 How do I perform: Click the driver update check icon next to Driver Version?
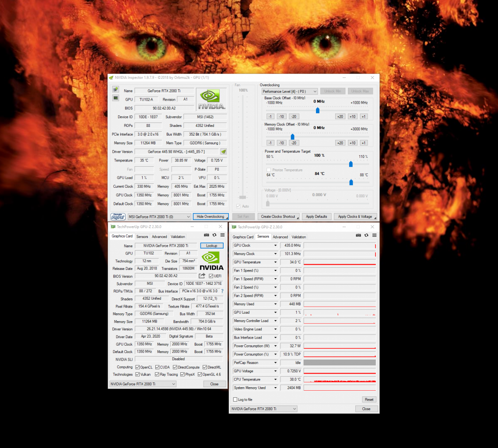pyautogui.click(x=224, y=152)
